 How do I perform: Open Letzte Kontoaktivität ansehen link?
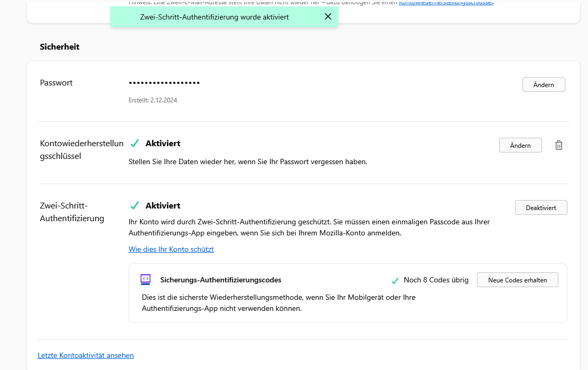tap(86, 355)
